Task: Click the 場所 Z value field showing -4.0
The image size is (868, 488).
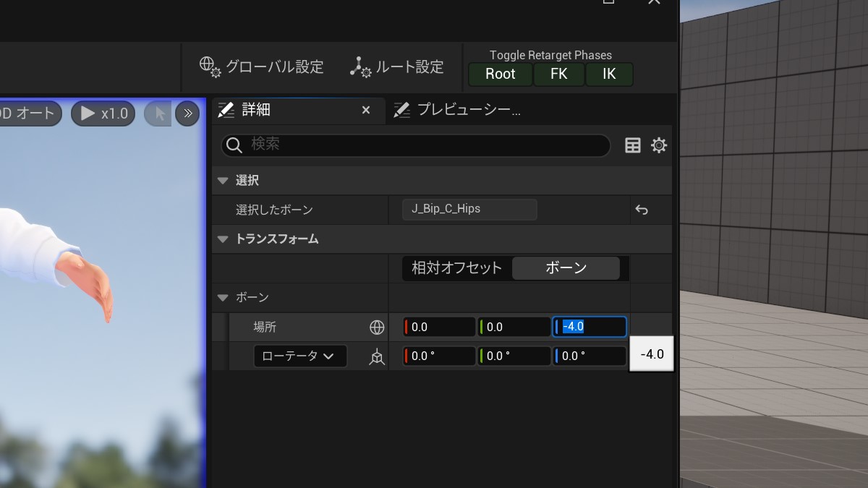Action: (x=590, y=327)
